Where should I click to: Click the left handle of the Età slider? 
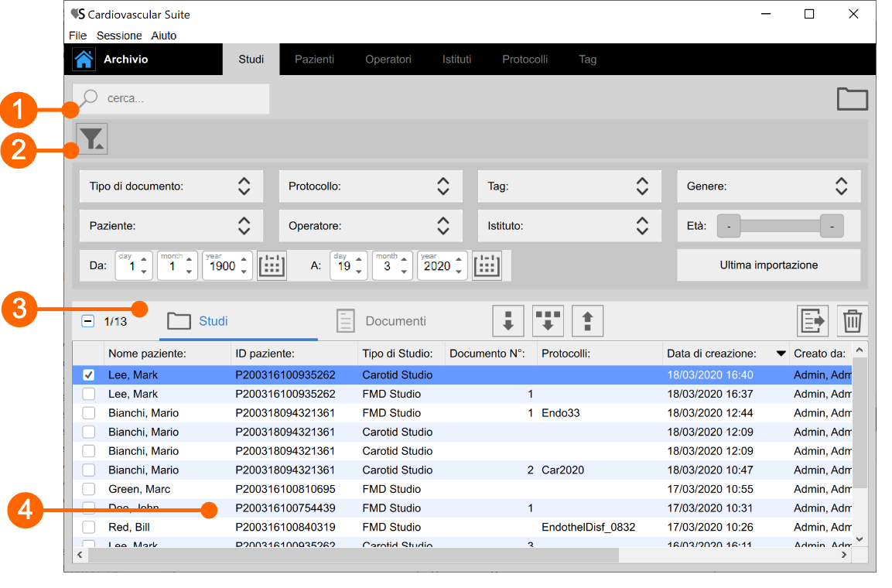(729, 227)
